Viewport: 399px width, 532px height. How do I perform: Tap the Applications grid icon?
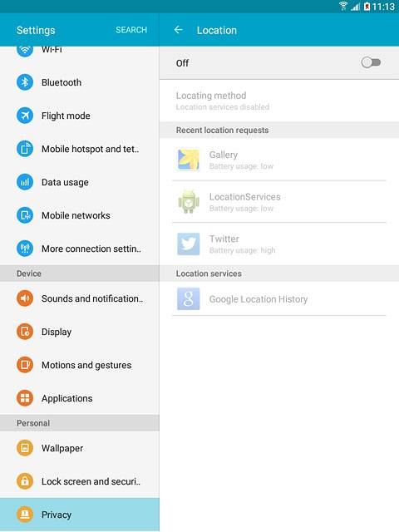tap(25, 398)
